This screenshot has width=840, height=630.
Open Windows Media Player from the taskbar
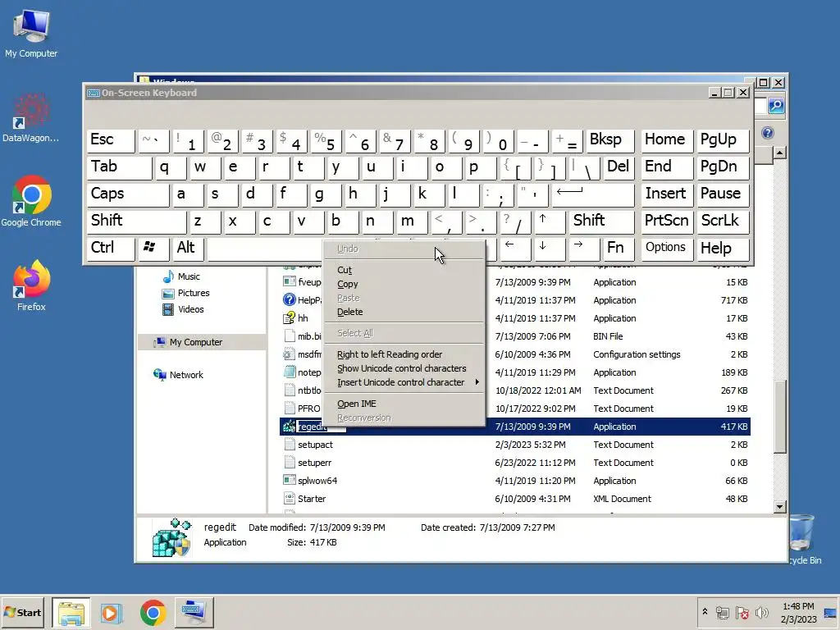click(112, 612)
